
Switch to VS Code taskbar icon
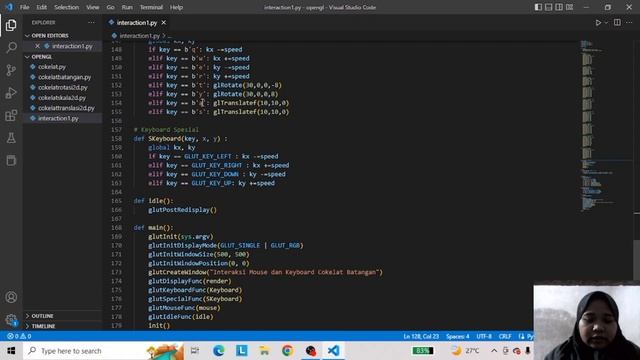[x=333, y=351]
